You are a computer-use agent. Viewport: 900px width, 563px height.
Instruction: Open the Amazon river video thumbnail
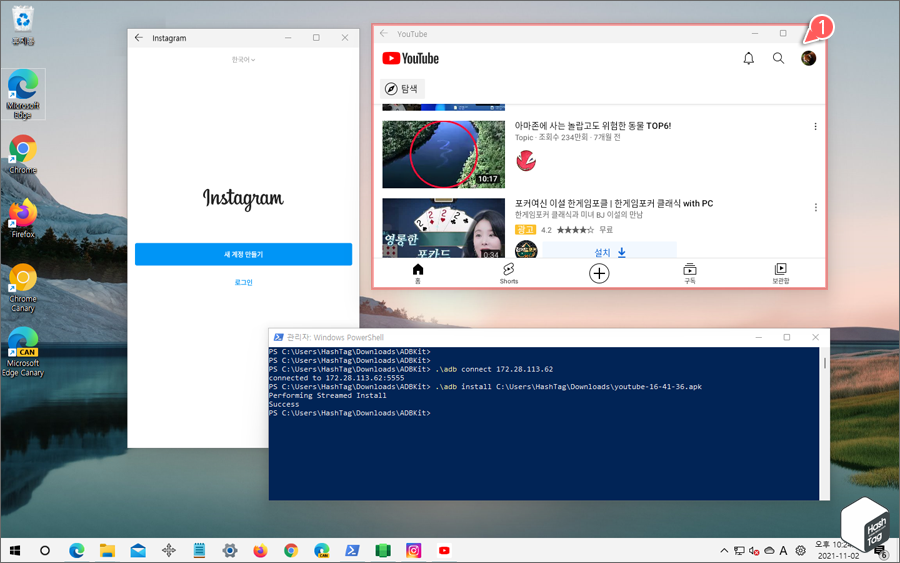444,154
